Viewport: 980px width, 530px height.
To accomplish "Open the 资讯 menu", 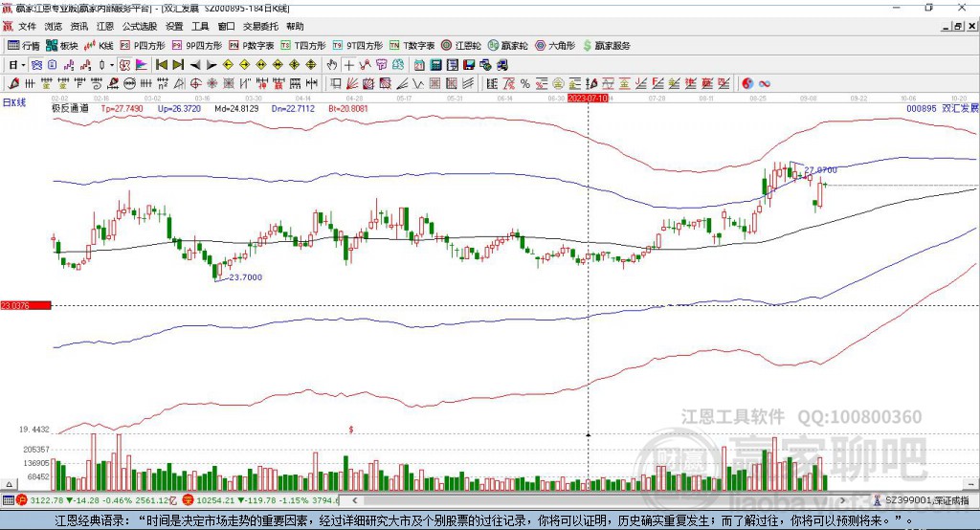I will tap(78, 26).
